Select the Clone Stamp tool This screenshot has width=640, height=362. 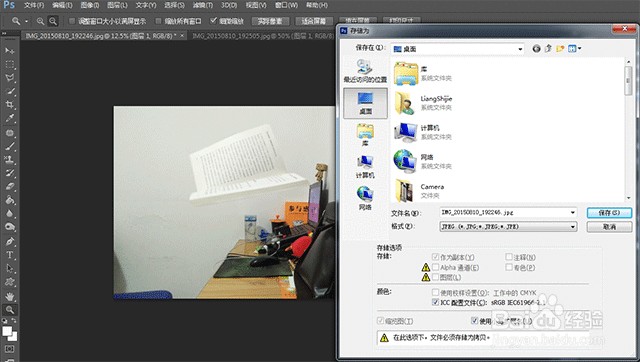click(x=9, y=160)
